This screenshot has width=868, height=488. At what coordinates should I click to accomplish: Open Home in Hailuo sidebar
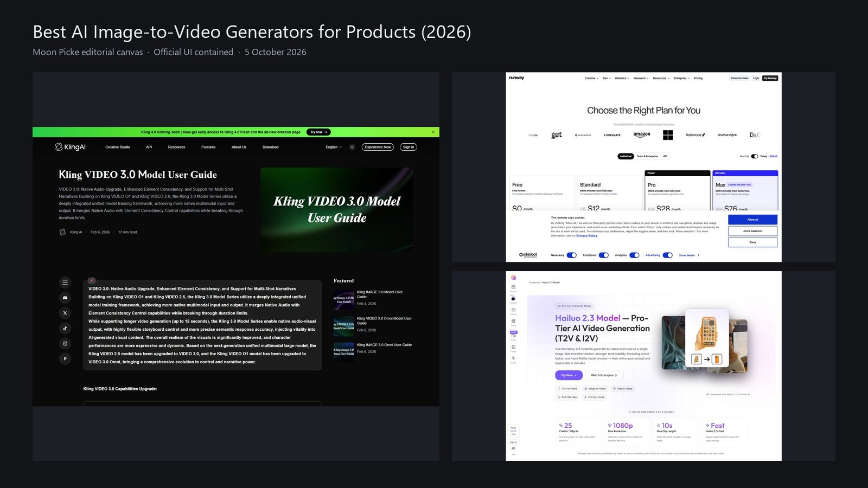click(513, 288)
